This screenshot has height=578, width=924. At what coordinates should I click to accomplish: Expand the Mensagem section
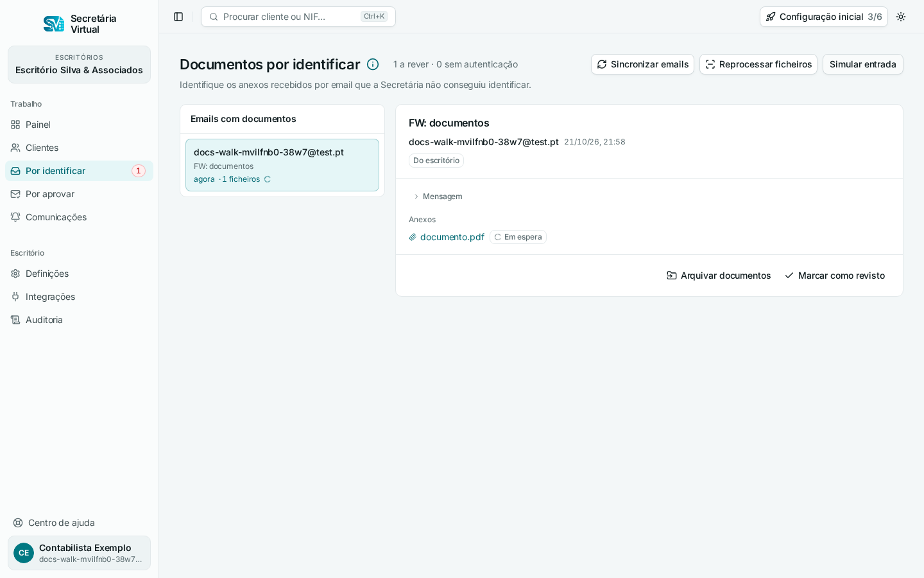click(438, 197)
